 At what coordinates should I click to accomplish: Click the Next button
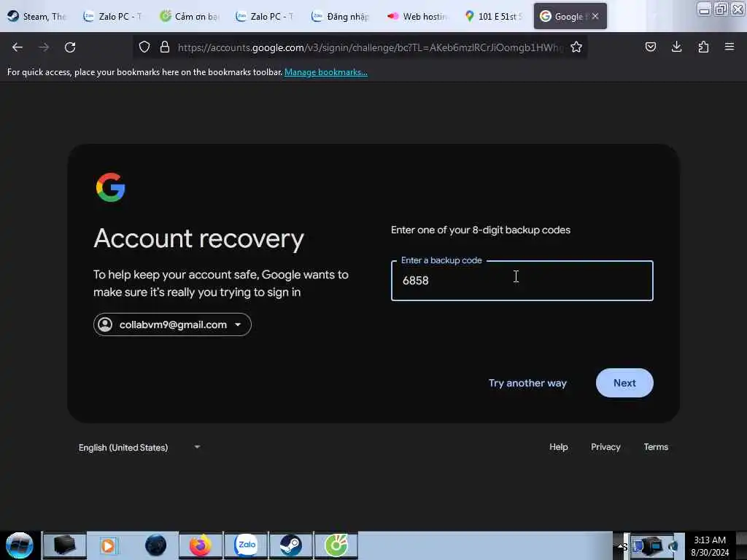coord(624,383)
